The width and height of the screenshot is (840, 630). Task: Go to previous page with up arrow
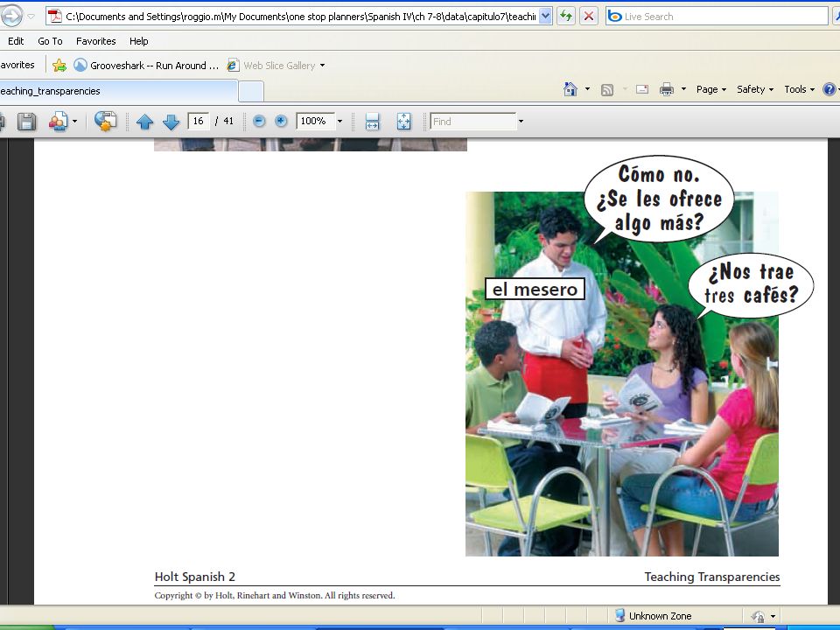tap(144, 122)
